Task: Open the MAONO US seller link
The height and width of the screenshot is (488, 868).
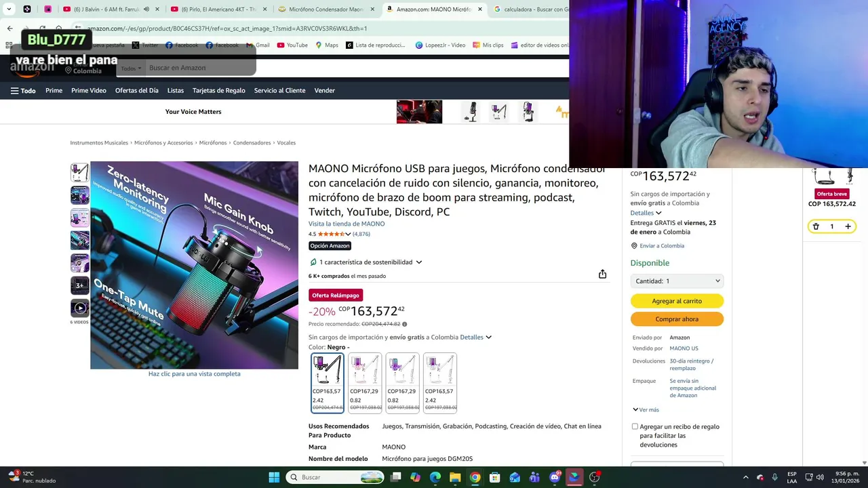Action: click(x=684, y=348)
